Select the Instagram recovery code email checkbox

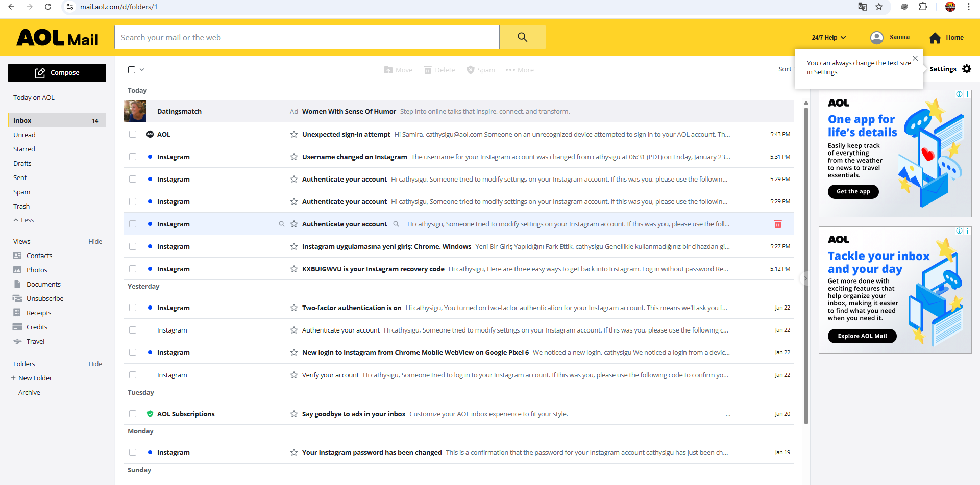pyautogui.click(x=133, y=269)
